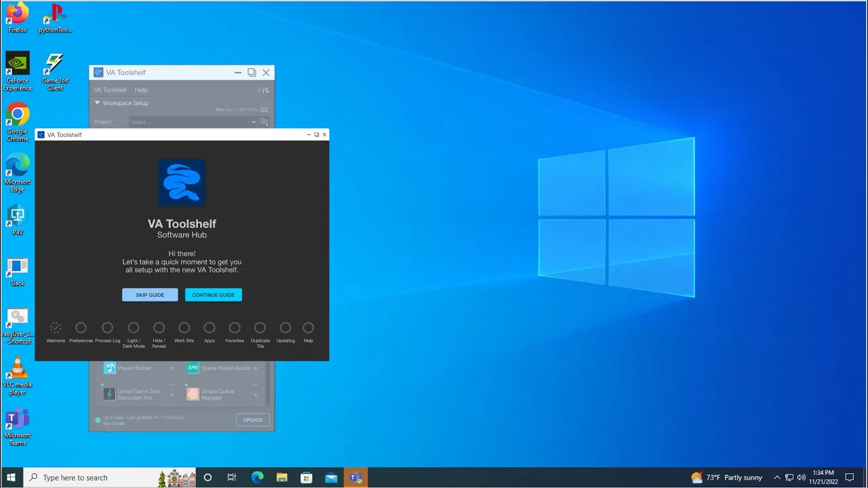Screen dimensions: 868x488
Task: Launch Unreal Game Sync tile icon
Action: click(109, 394)
